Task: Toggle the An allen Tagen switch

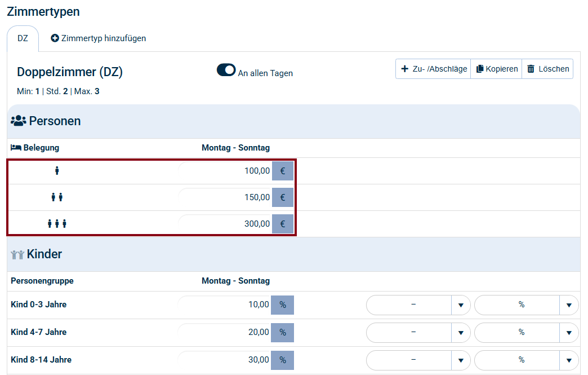Action: (226, 70)
